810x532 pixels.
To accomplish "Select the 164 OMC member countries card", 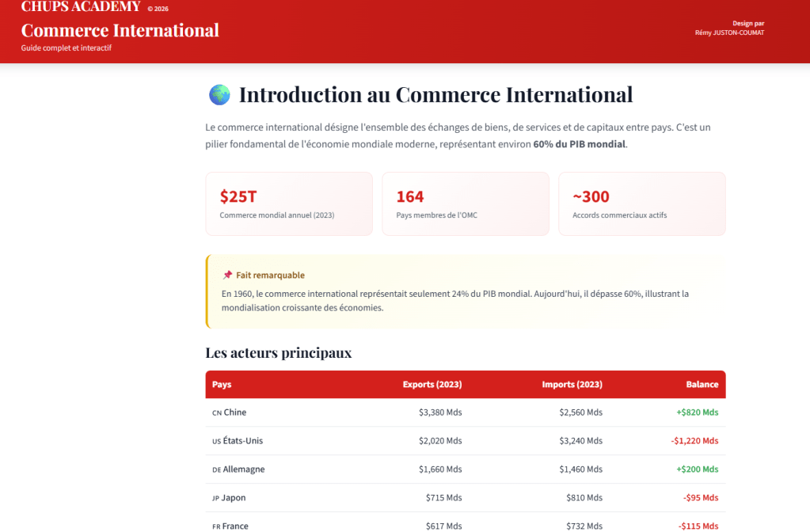I will (466, 204).
